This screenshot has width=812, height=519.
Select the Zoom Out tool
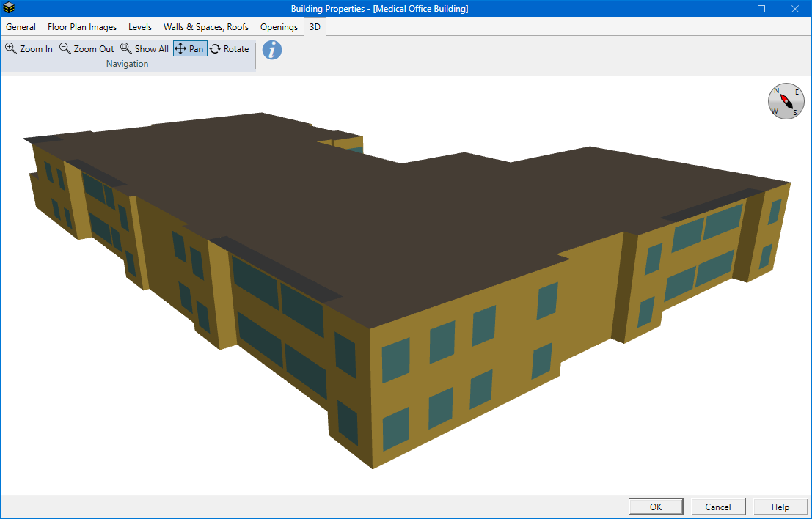click(x=87, y=48)
